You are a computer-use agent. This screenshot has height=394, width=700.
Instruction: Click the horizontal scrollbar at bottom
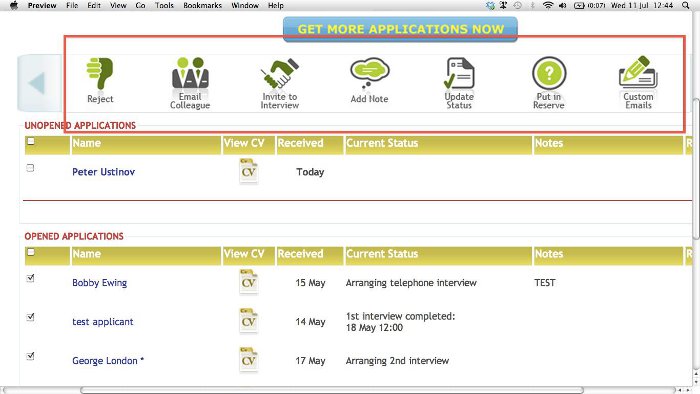(332, 390)
